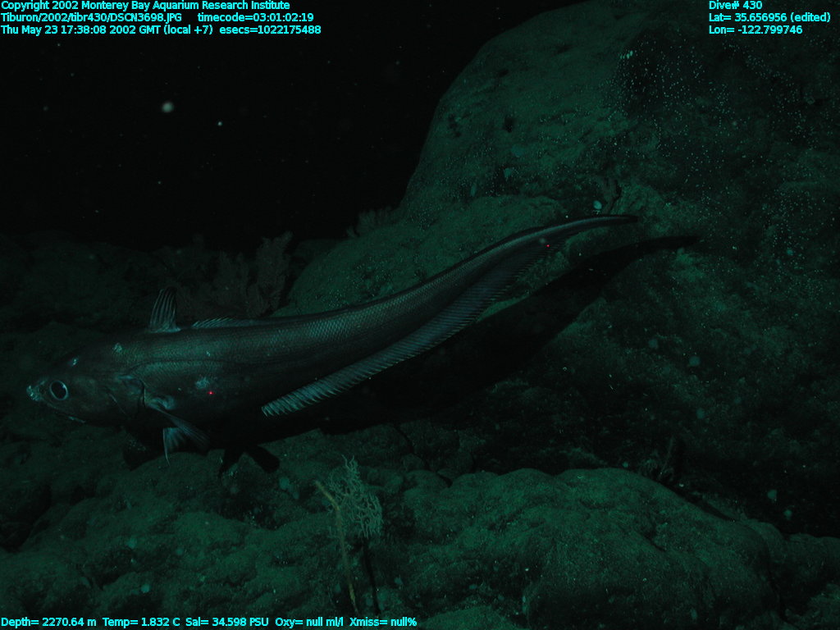This screenshot has height=630, width=840.
Task: Click the red laser dot near the fish's tail
Action: tap(547, 246)
